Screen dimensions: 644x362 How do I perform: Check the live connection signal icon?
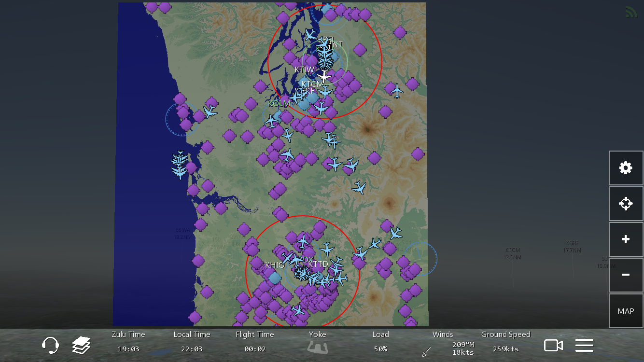click(631, 12)
